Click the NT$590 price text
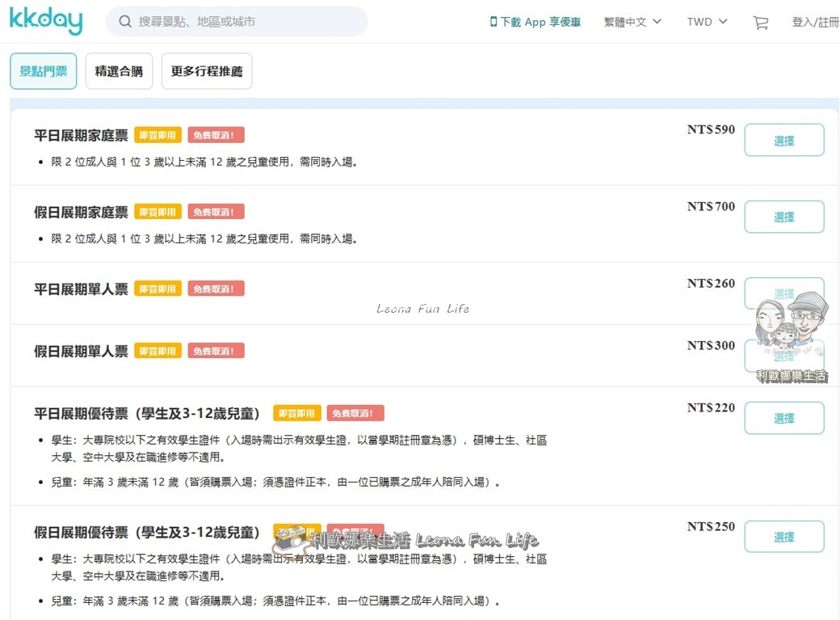 (x=711, y=129)
